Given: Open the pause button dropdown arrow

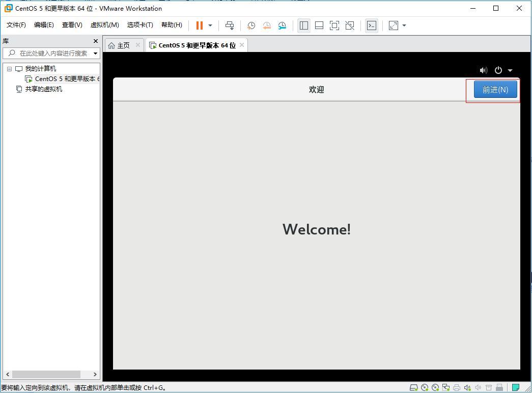Looking at the screenshot, I should point(209,25).
